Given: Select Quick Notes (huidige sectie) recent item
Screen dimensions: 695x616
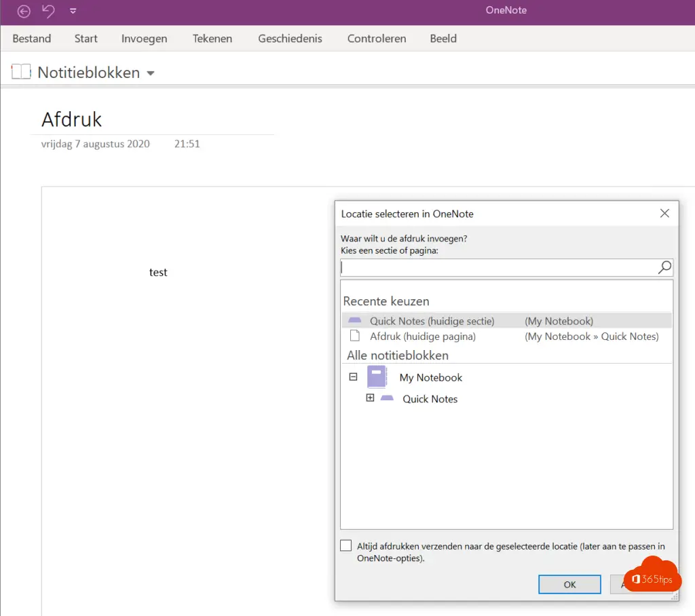Looking at the screenshot, I should click(x=432, y=321).
